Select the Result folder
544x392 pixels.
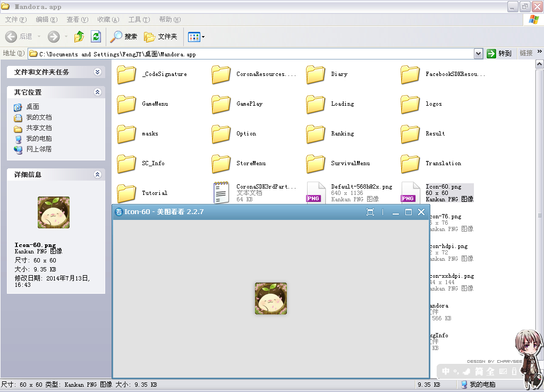tap(423, 133)
